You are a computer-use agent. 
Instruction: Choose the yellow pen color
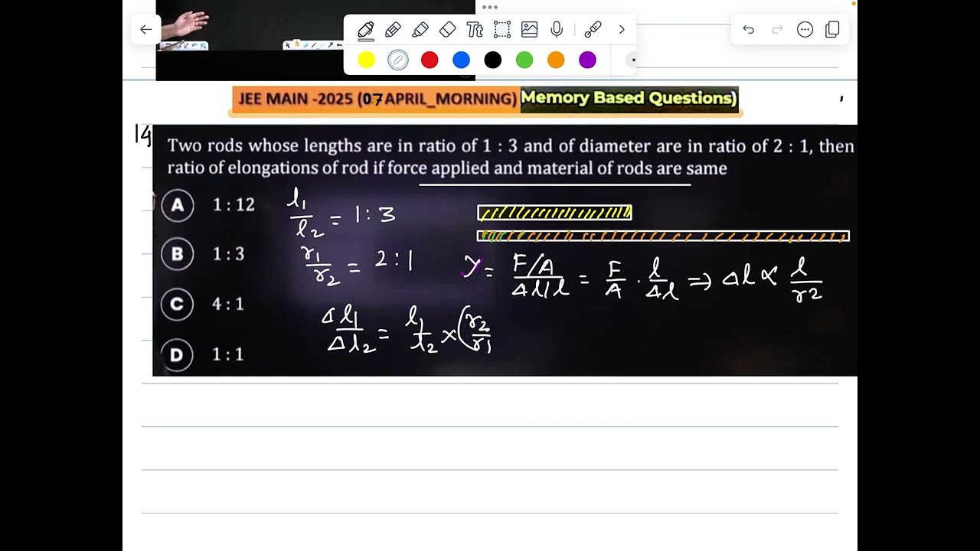pyautogui.click(x=367, y=60)
